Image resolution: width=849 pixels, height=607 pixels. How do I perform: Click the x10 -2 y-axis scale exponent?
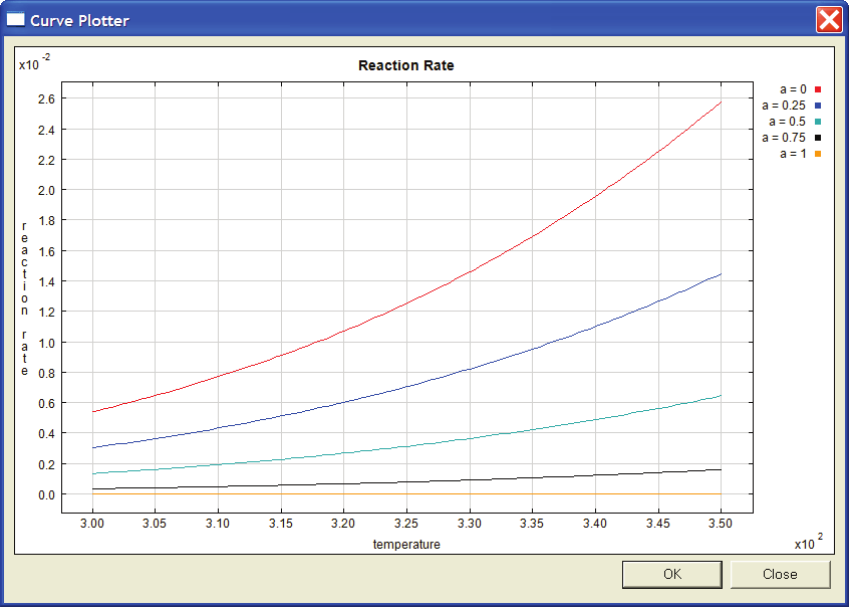click(x=34, y=62)
